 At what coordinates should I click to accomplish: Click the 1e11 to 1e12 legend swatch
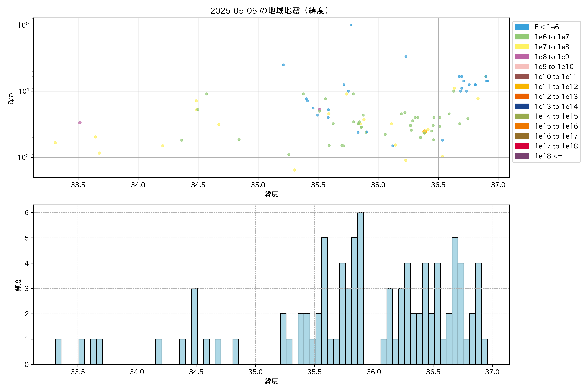pyautogui.click(x=522, y=87)
